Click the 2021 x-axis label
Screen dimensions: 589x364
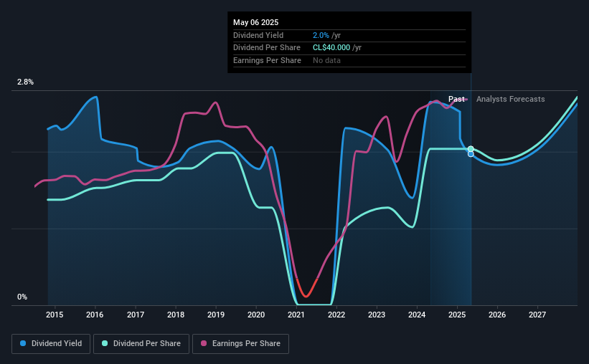click(x=296, y=315)
